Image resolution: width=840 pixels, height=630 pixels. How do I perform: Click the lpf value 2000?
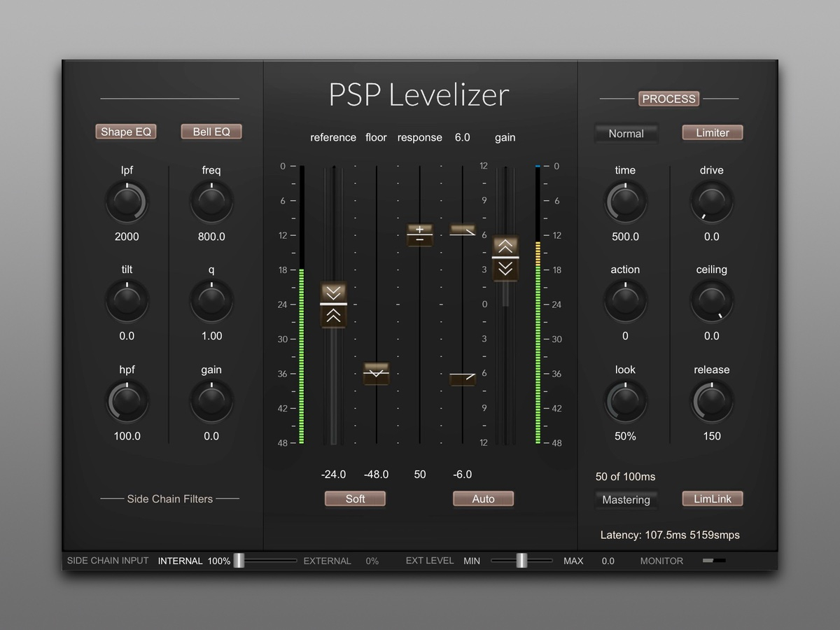127,237
